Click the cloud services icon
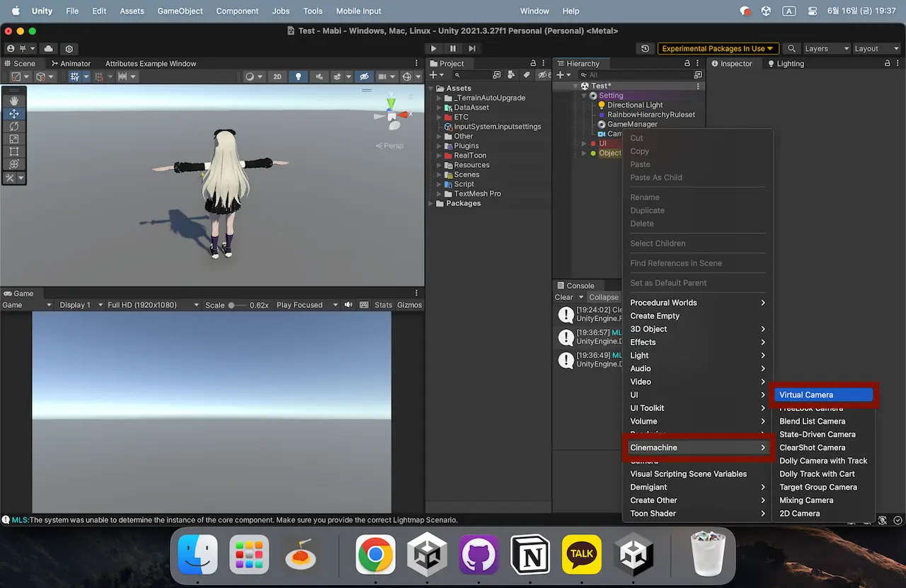This screenshot has height=588, width=906. click(x=48, y=49)
